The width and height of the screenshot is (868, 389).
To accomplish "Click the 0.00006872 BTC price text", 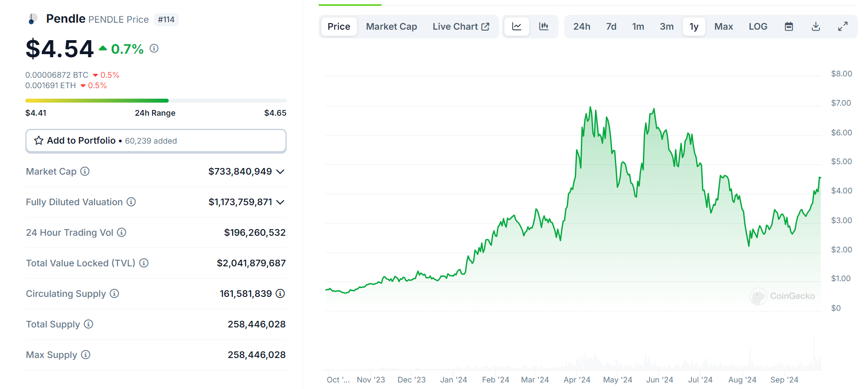I will pyautogui.click(x=57, y=75).
